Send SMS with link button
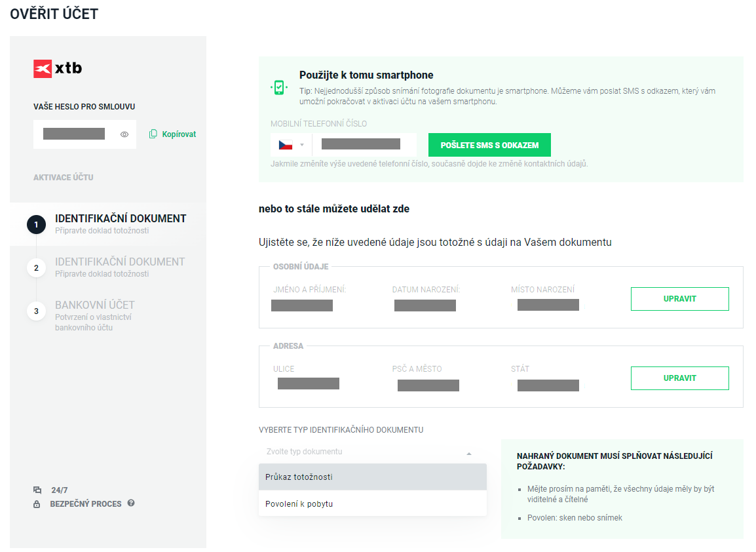This screenshot has height=552, width=756. (x=489, y=145)
